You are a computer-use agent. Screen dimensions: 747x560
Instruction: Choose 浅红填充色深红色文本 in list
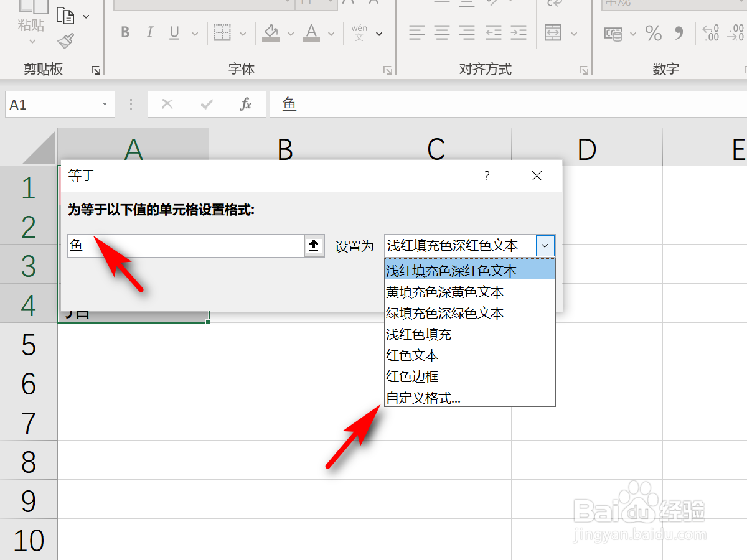[x=470, y=271]
